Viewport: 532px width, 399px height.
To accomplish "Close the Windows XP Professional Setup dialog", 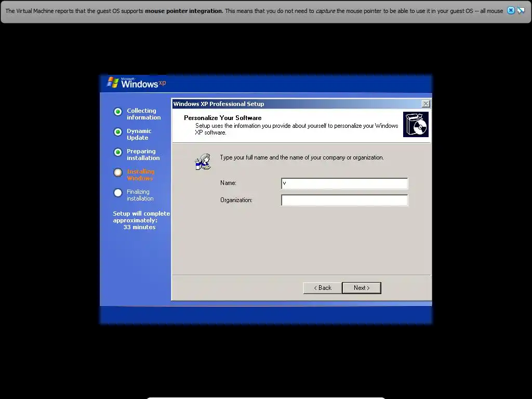I will pyautogui.click(x=425, y=104).
